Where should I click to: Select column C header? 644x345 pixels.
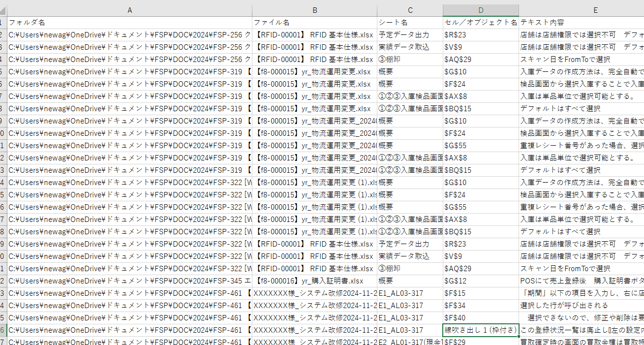(x=410, y=10)
